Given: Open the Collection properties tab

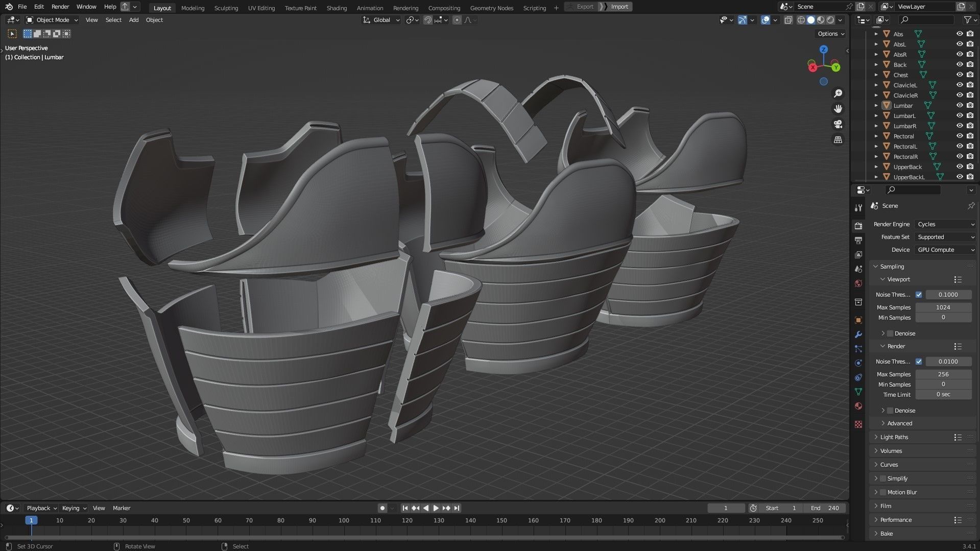Looking at the screenshot, I should [x=858, y=302].
